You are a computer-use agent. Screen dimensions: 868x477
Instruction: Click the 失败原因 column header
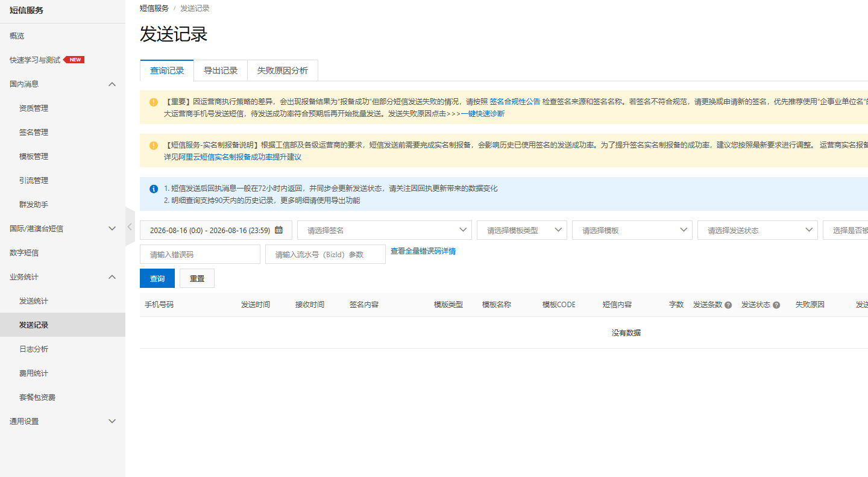click(x=810, y=305)
